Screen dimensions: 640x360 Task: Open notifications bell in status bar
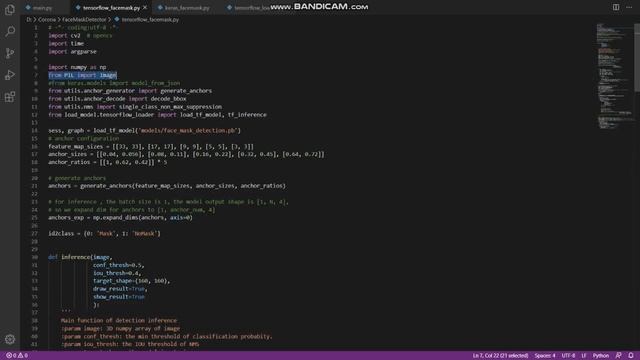(631, 356)
